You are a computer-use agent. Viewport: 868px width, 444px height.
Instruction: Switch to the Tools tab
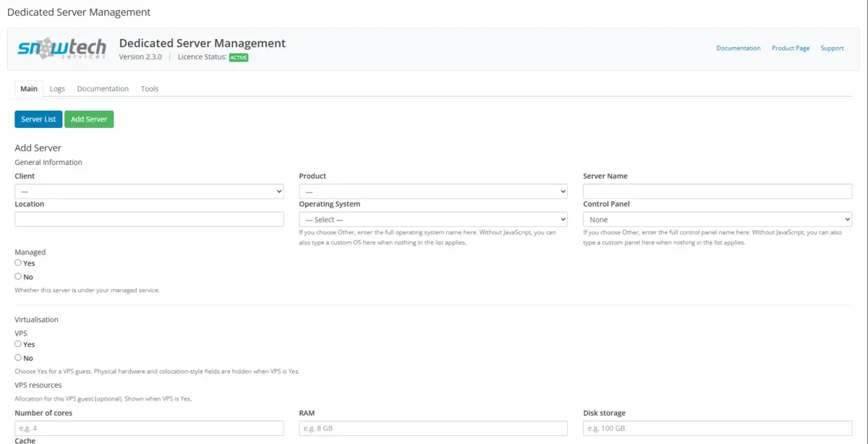click(150, 89)
